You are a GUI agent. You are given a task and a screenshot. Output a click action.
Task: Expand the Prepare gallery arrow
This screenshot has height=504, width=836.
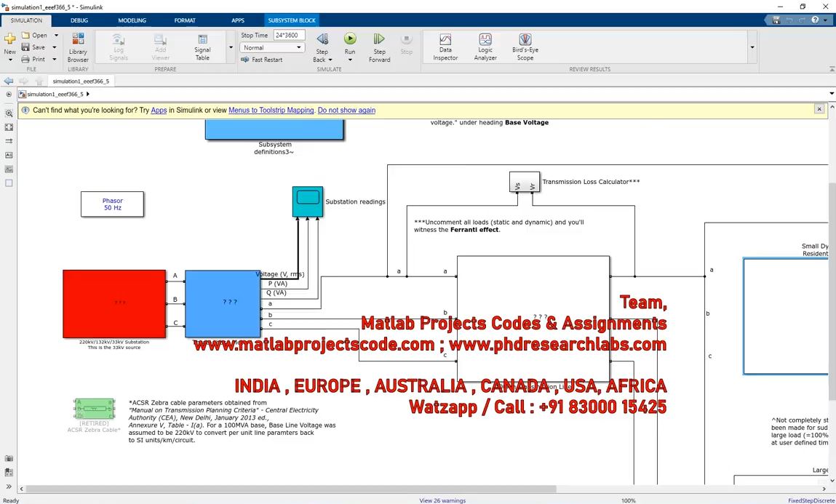point(231,47)
